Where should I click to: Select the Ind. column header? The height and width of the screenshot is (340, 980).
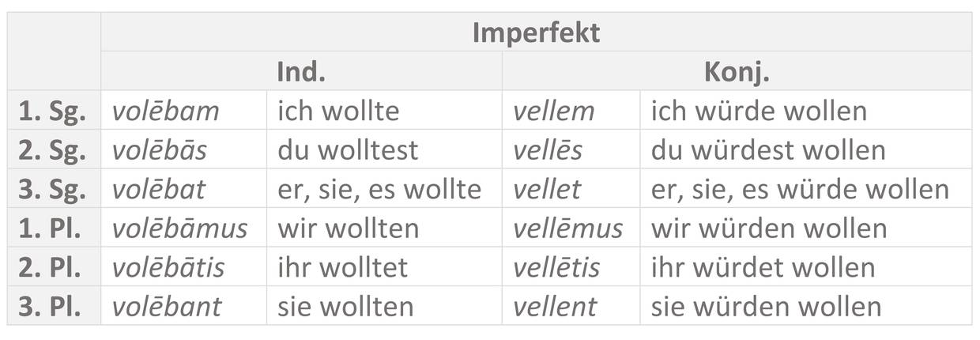point(301,72)
